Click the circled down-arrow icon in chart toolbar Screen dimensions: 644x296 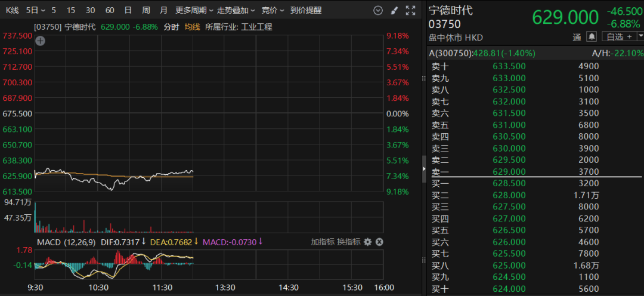point(378,11)
